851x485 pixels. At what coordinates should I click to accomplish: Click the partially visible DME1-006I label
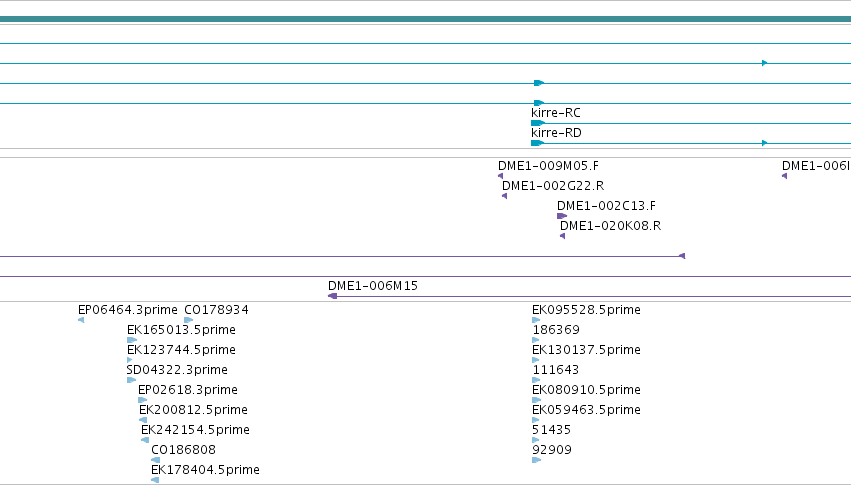tap(816, 166)
